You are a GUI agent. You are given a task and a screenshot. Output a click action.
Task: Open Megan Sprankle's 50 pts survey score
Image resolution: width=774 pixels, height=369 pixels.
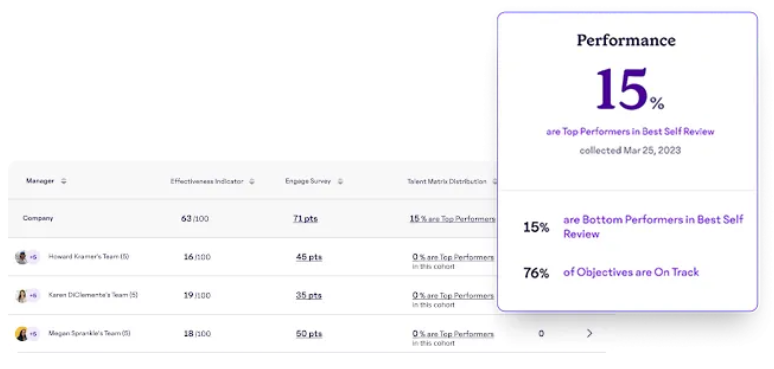[309, 334]
